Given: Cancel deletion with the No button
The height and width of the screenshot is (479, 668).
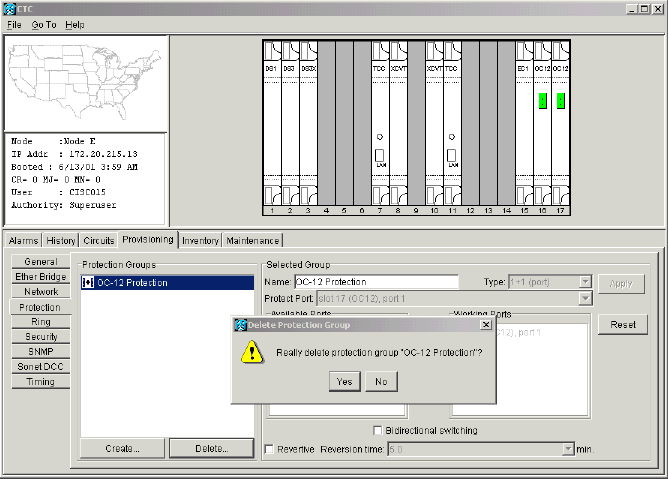Looking at the screenshot, I should (381, 381).
